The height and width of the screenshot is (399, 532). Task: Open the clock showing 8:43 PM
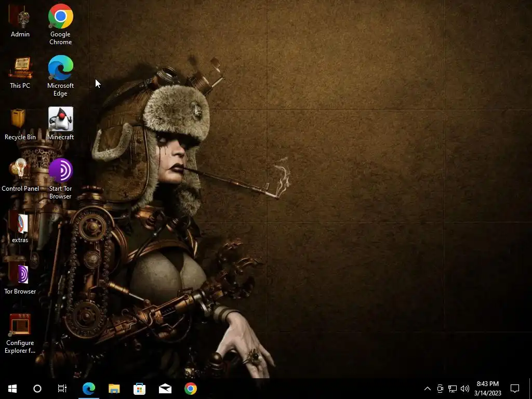coord(487,389)
